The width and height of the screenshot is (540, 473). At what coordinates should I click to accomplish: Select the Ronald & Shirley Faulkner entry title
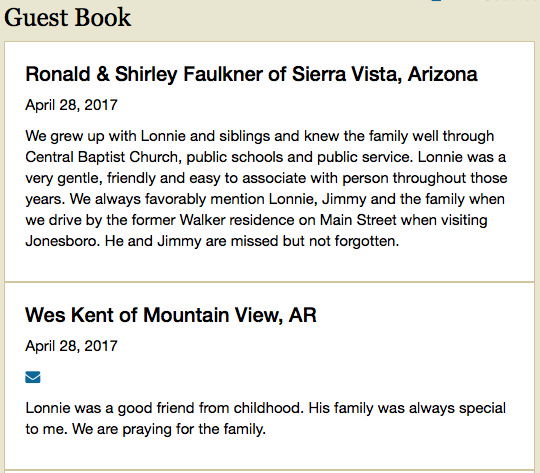251,74
